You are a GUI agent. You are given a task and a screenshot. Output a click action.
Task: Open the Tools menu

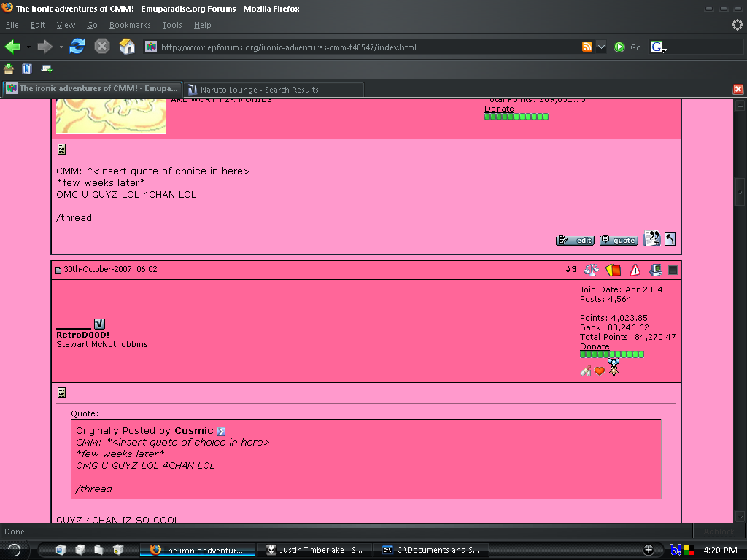(x=172, y=25)
